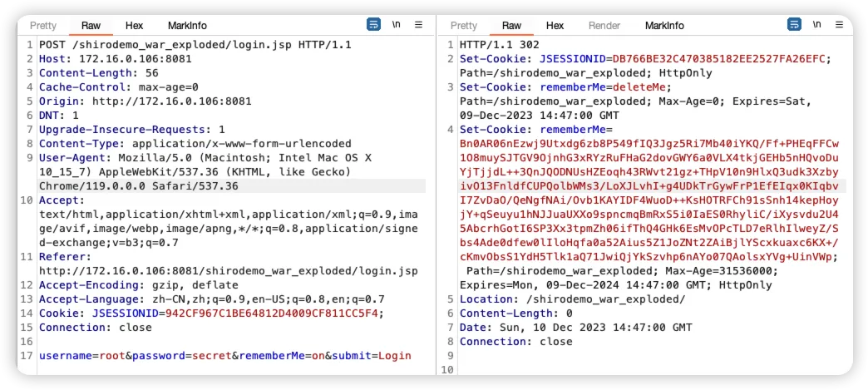Click the username=root request body line
This screenshot has width=868, height=390.
(x=224, y=357)
